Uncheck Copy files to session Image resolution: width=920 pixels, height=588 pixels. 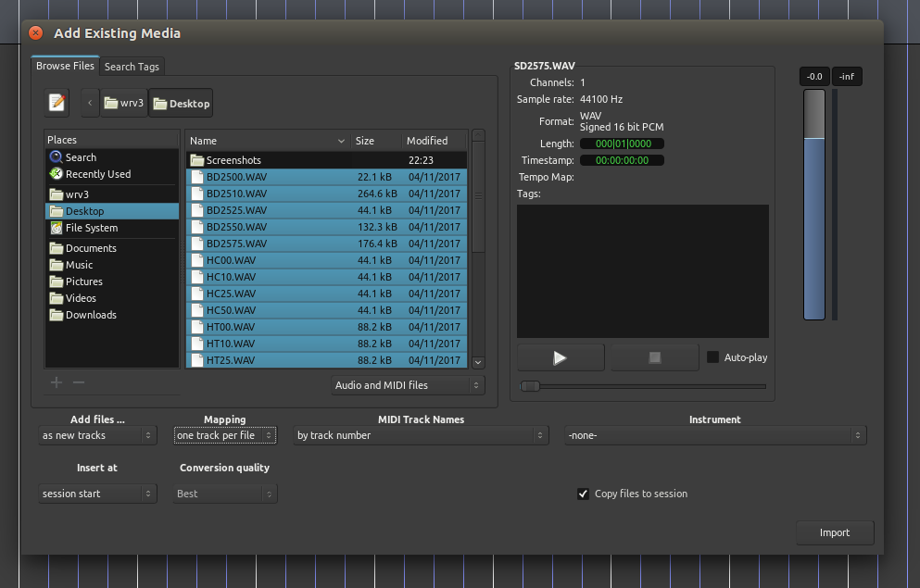(583, 494)
